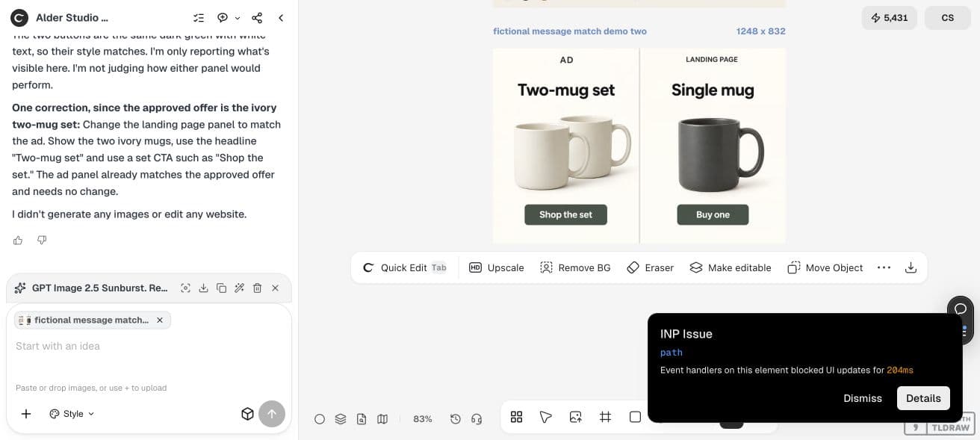Image resolution: width=980 pixels, height=440 pixels.
Task: Click Make editable in the toolbar
Action: pyautogui.click(x=731, y=267)
